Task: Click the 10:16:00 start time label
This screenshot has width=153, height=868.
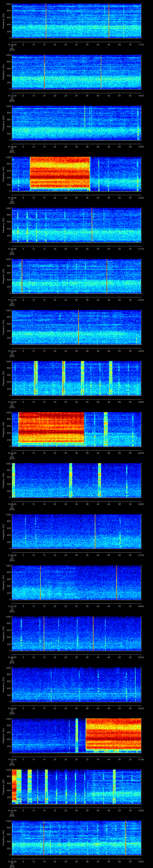Action: click(x=12, y=44)
